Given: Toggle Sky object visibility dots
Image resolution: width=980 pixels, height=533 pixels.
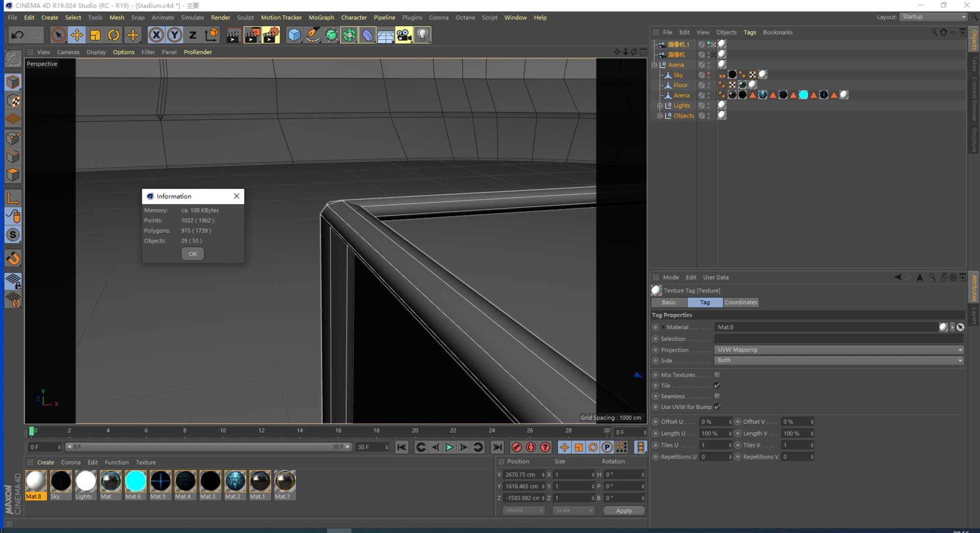Looking at the screenshot, I should pyautogui.click(x=708, y=75).
